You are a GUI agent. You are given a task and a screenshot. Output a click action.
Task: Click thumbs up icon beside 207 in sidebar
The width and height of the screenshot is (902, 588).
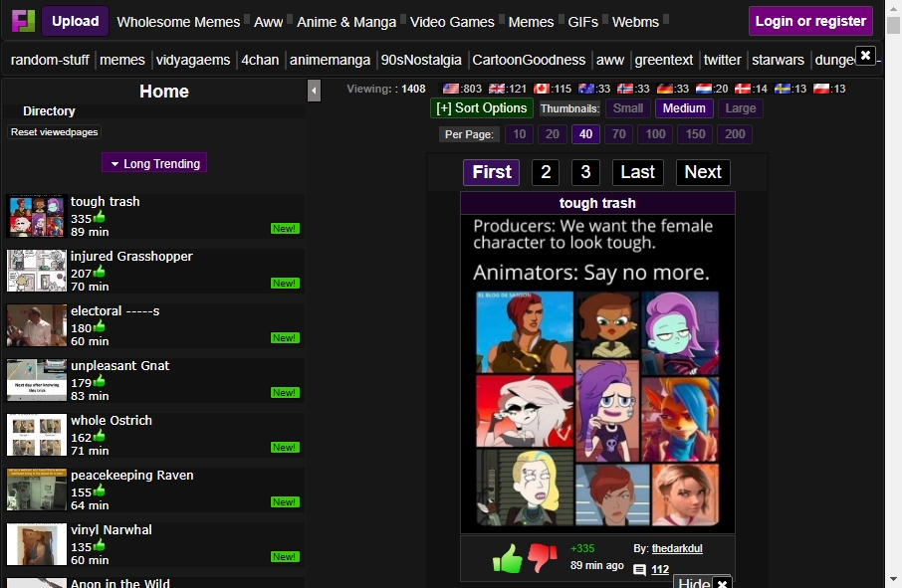pyautogui.click(x=99, y=272)
